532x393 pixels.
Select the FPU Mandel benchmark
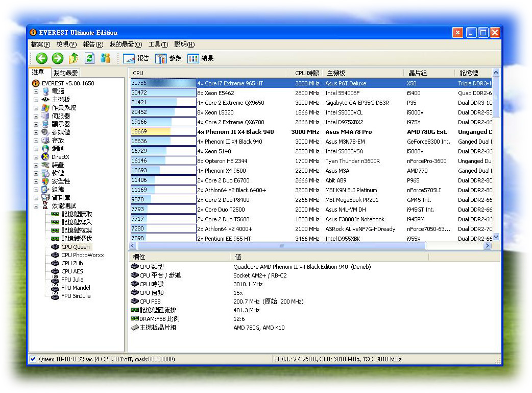click(76, 288)
